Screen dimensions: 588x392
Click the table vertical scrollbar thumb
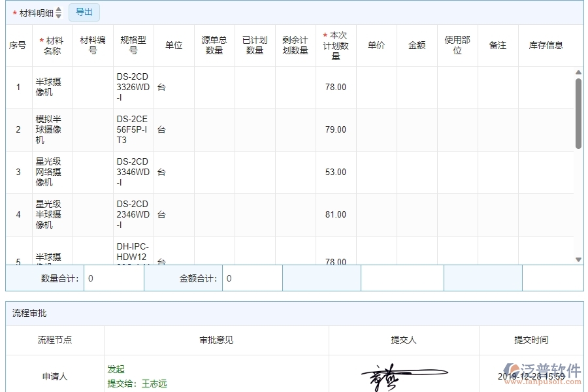coord(578,114)
